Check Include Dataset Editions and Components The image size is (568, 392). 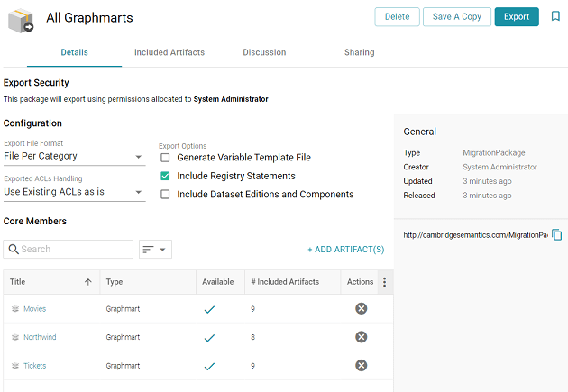point(165,194)
